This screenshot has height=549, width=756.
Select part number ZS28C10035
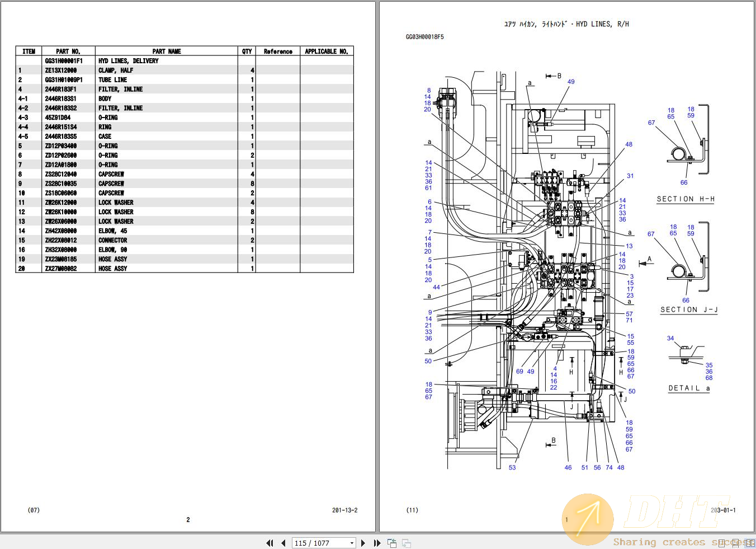pyautogui.click(x=61, y=184)
